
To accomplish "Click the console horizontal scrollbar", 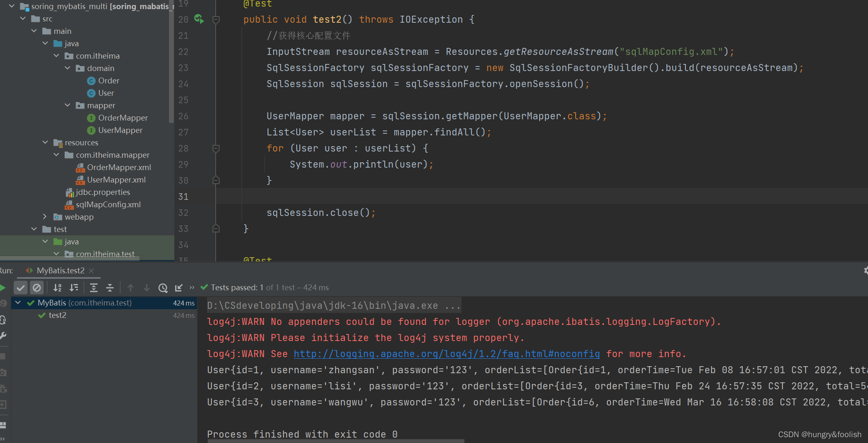I will (x=335, y=441).
